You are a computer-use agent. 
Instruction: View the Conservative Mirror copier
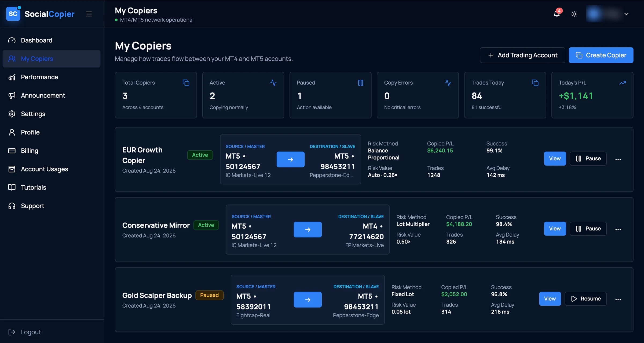click(x=555, y=229)
